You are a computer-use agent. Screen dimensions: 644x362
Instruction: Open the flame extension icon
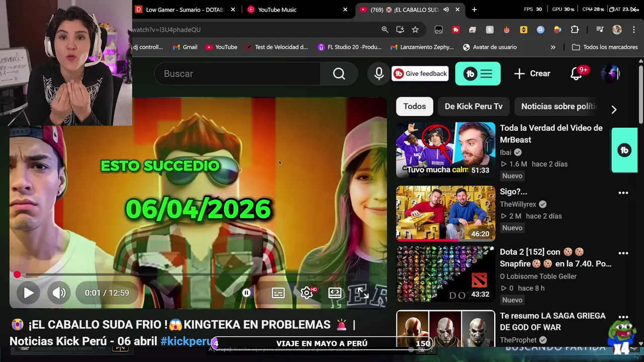tap(507, 30)
